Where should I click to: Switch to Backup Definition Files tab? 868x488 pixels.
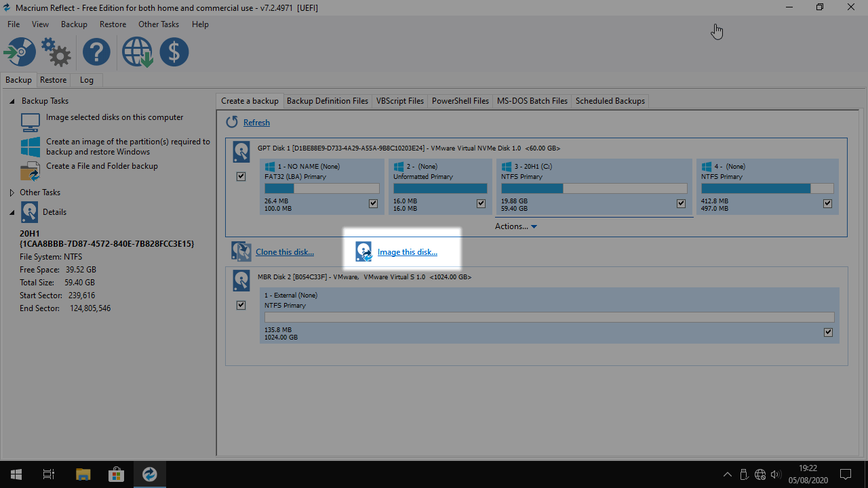328,101
